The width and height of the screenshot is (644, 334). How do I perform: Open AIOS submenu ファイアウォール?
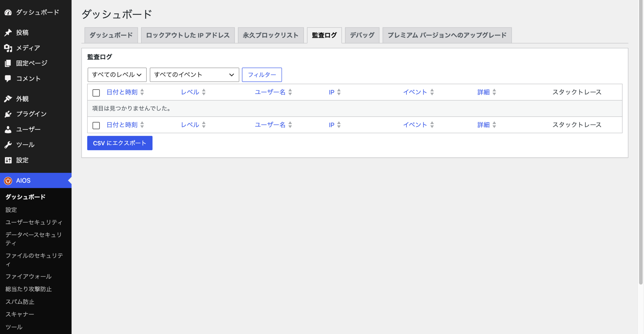tap(29, 277)
